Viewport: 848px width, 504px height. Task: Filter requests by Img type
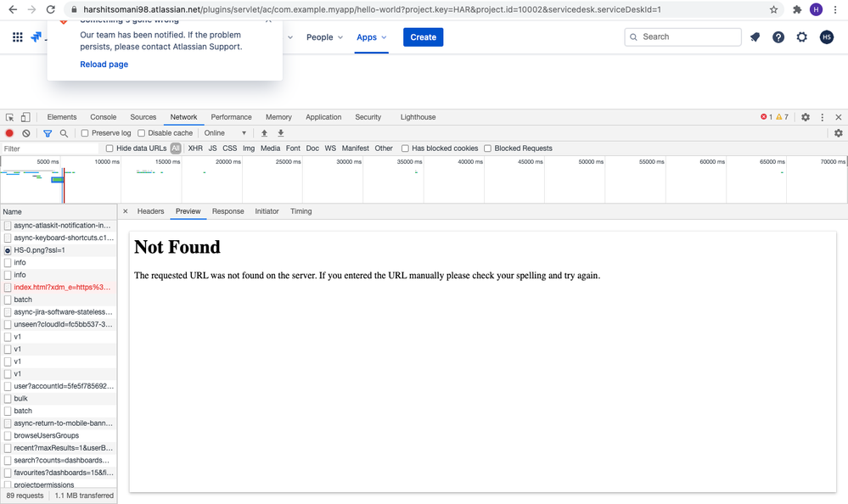tap(248, 148)
